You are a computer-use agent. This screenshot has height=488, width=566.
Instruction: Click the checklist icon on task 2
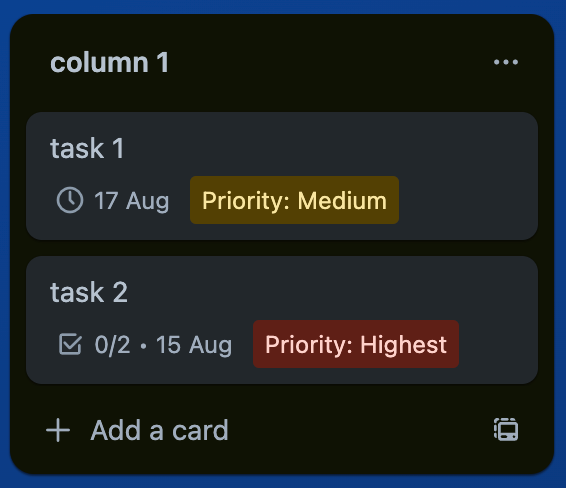pos(70,344)
